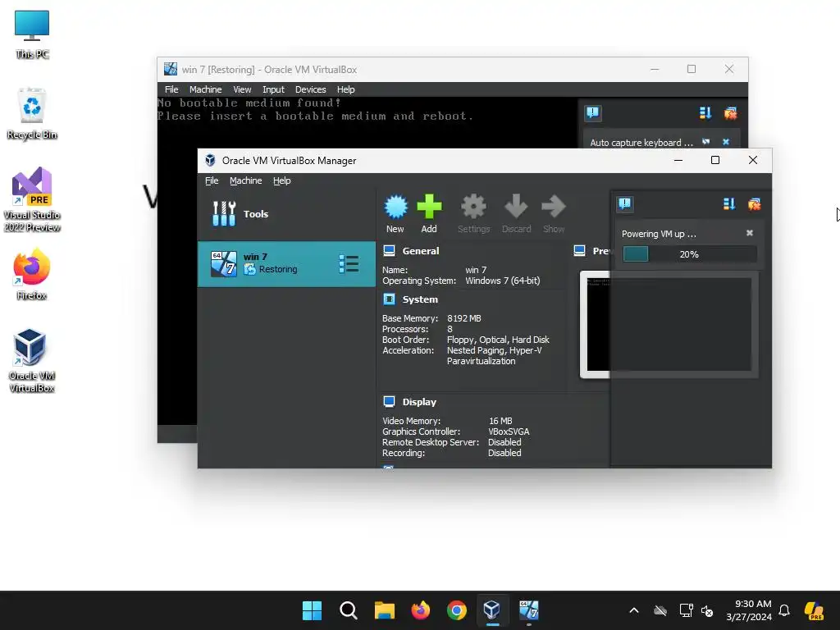
Task: Open Chrome from the taskbar
Action: click(456, 610)
